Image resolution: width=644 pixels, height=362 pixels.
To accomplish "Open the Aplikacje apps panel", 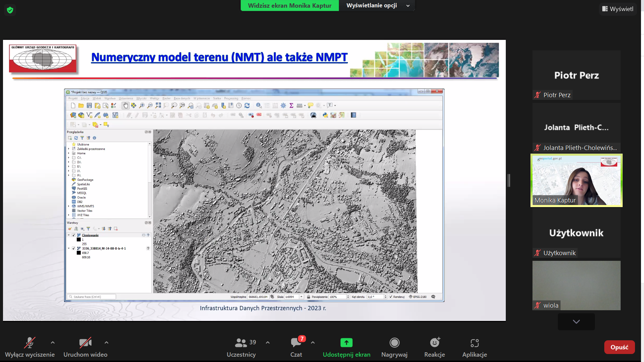I will [474, 343].
